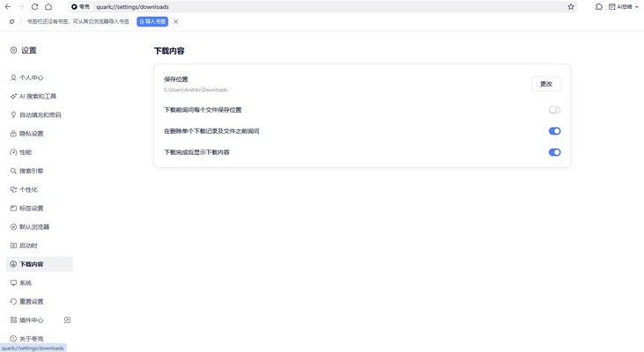644x352 pixels.
Task: Click the bookmarks bar empty-hint message text
Action: [78, 21]
